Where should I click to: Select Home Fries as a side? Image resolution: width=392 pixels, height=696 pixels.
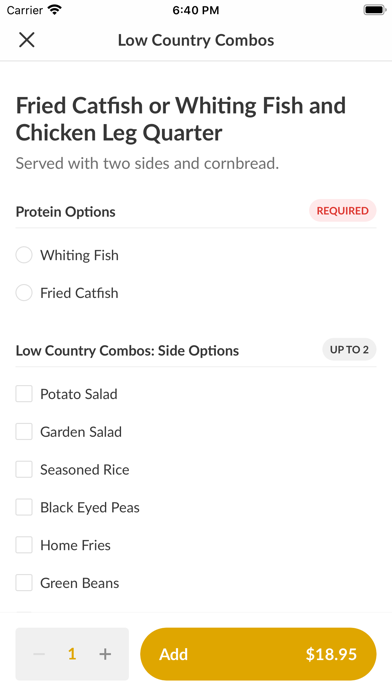[x=24, y=545]
